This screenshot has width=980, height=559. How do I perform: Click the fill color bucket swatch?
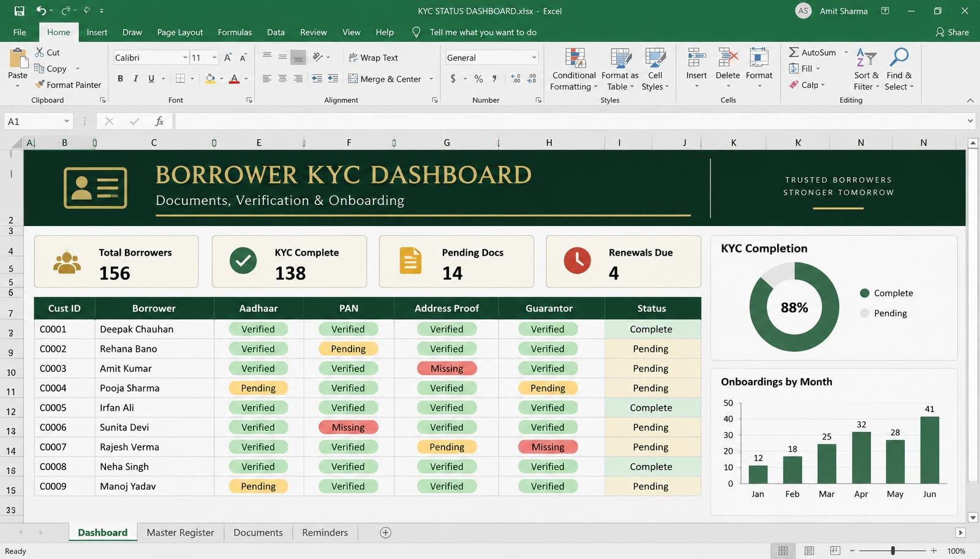tap(210, 78)
